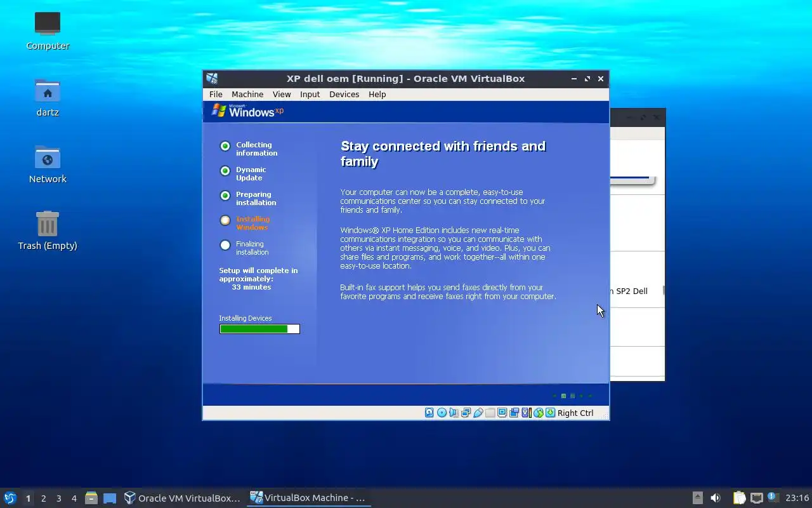Click the Installing Devices progress bar

[x=259, y=329]
